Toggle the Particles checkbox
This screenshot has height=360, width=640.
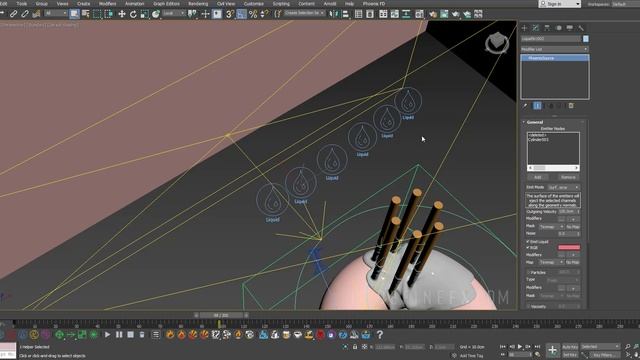[x=528, y=272]
